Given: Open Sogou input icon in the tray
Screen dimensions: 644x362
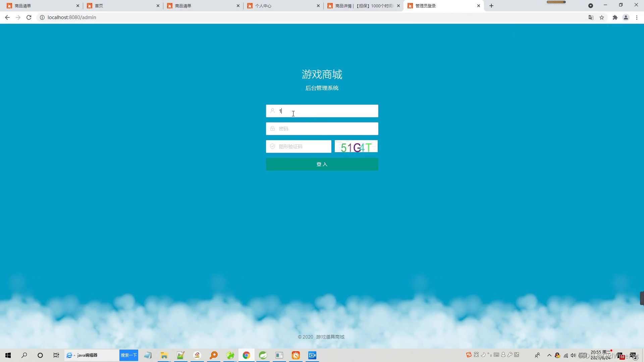Looking at the screenshot, I should 468,355.
